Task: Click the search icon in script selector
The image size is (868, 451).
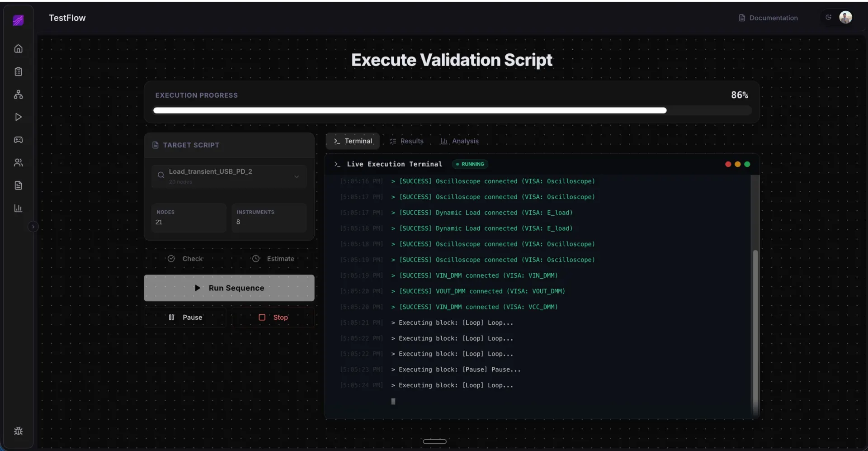Action: [161, 175]
